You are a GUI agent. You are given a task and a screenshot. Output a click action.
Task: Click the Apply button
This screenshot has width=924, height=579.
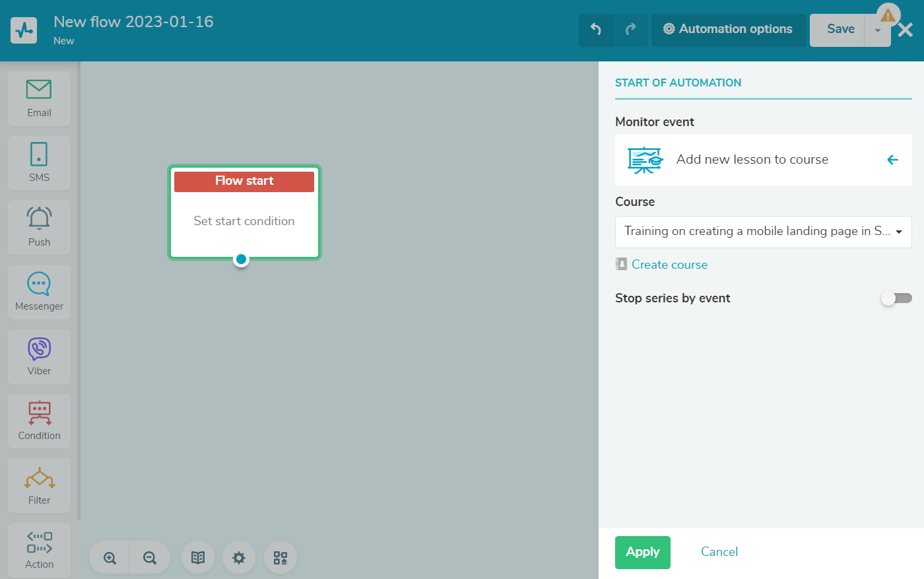pos(642,552)
